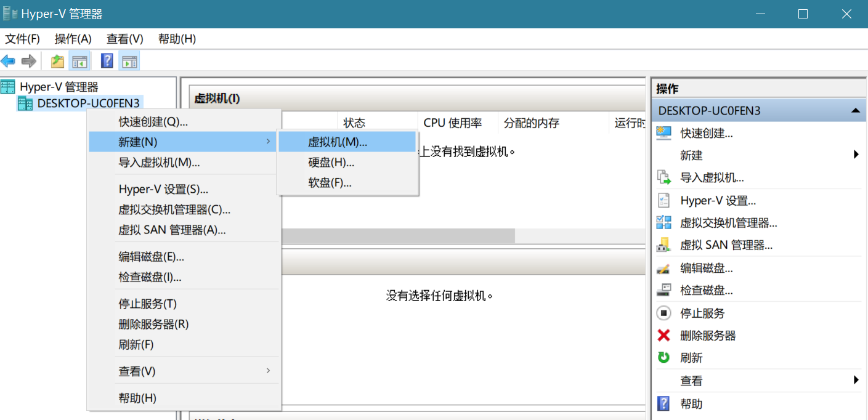Click the 虚拟交换机管理器 icon in actions pane

pos(663,223)
